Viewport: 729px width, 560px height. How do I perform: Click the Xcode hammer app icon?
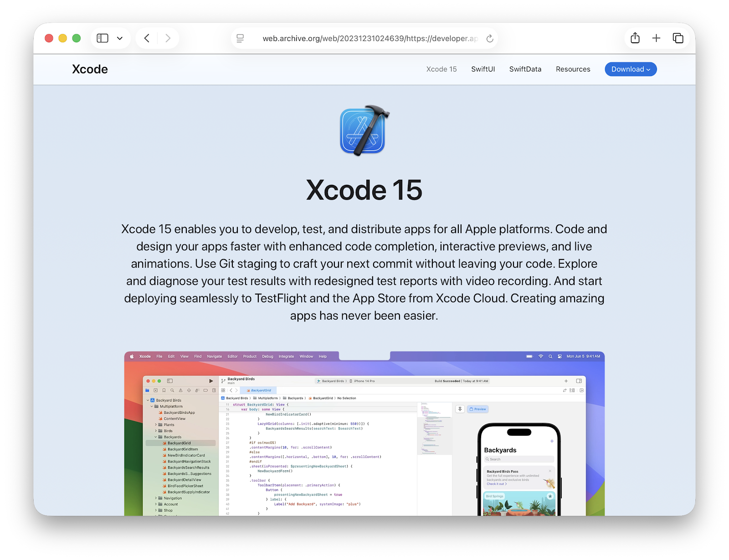point(364,131)
